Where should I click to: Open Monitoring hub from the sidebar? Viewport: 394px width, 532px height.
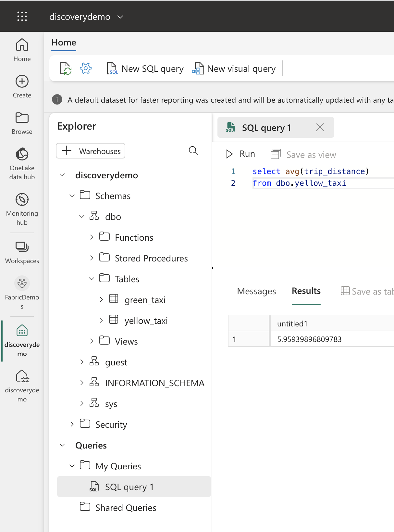click(x=22, y=209)
